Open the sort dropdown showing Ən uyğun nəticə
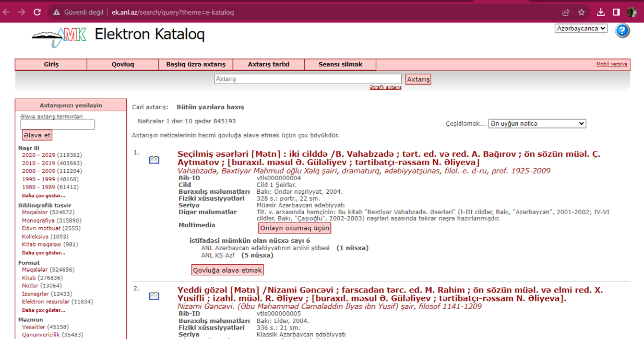The width and height of the screenshot is (644, 339). pos(536,124)
